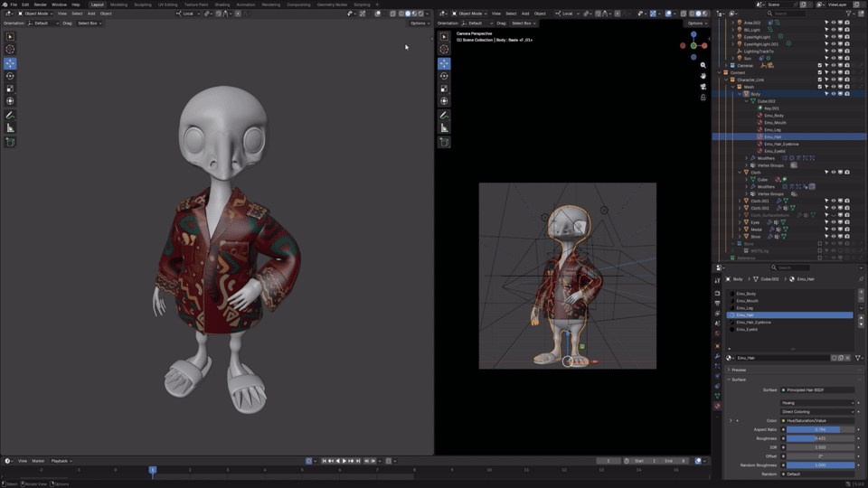Image resolution: width=868 pixels, height=488 pixels.
Task: Select the Measure tool in camera viewport toolbar
Action: pyautogui.click(x=444, y=127)
